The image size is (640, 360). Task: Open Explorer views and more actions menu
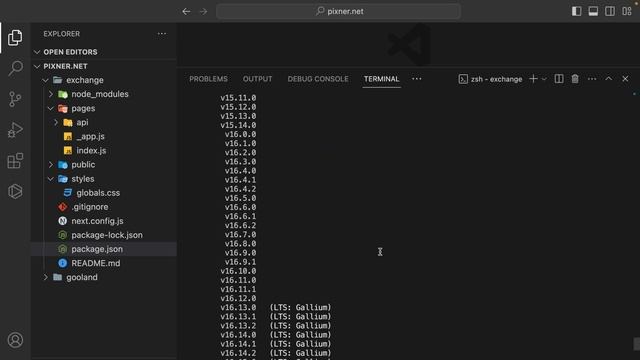coord(162,34)
